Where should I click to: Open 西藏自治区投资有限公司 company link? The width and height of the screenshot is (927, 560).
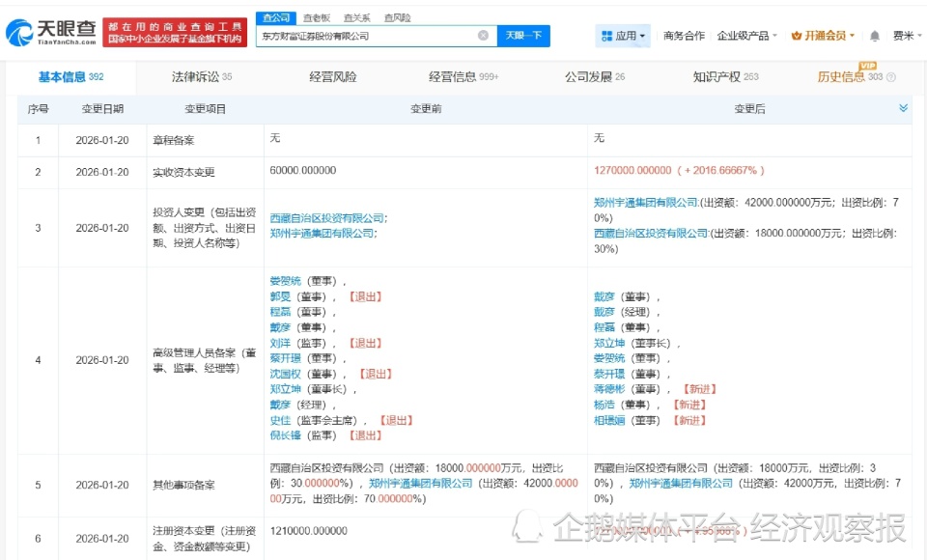(x=328, y=218)
